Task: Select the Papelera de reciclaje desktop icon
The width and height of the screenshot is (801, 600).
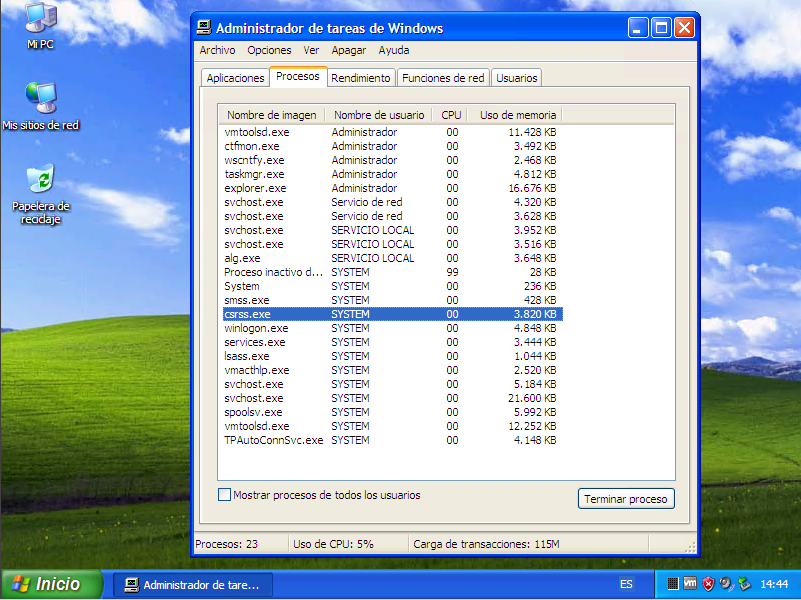Action: pyautogui.click(x=40, y=195)
